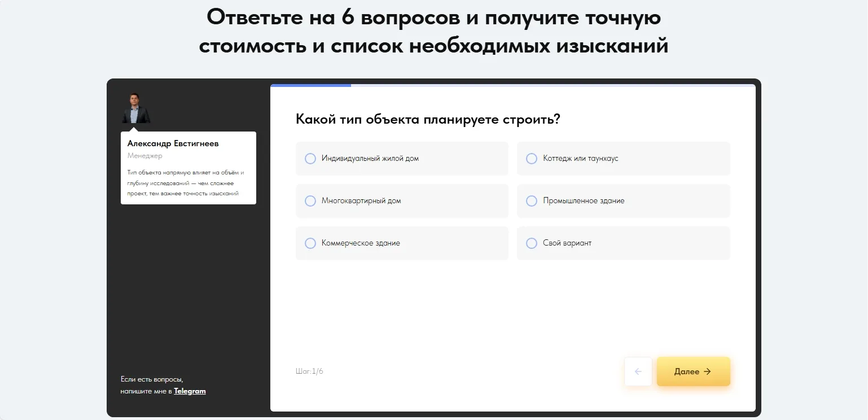Open the Telegram link
The image size is (868, 420).
(x=190, y=391)
